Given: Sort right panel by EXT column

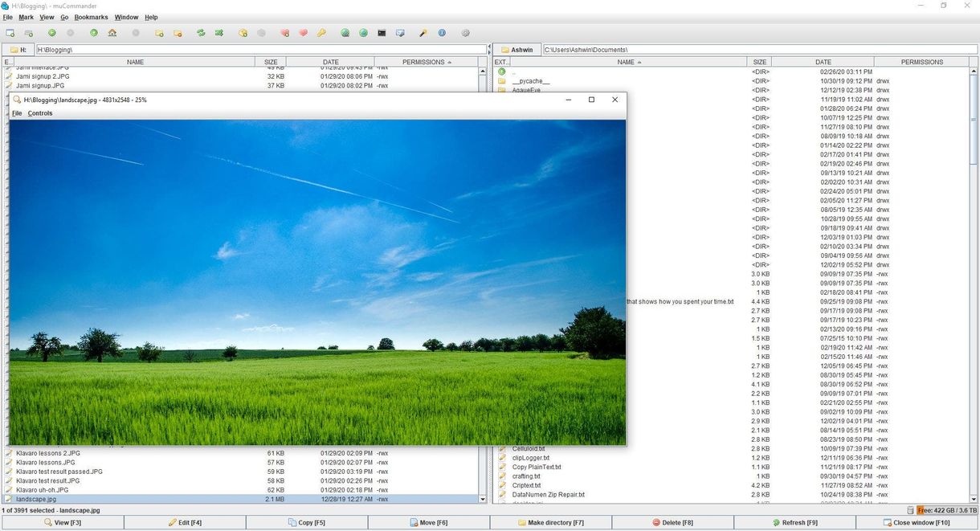Looking at the screenshot, I should [x=500, y=62].
